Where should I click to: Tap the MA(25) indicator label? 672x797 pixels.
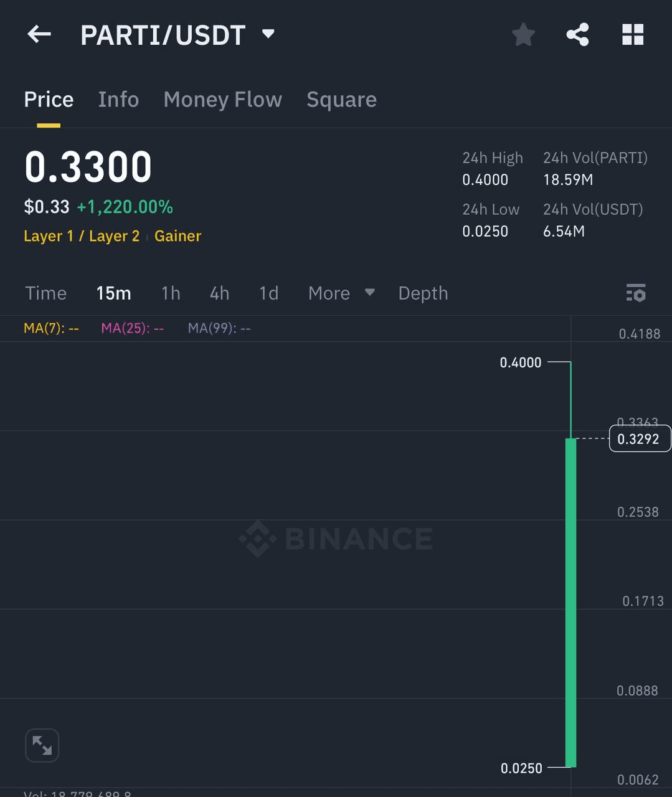132,328
